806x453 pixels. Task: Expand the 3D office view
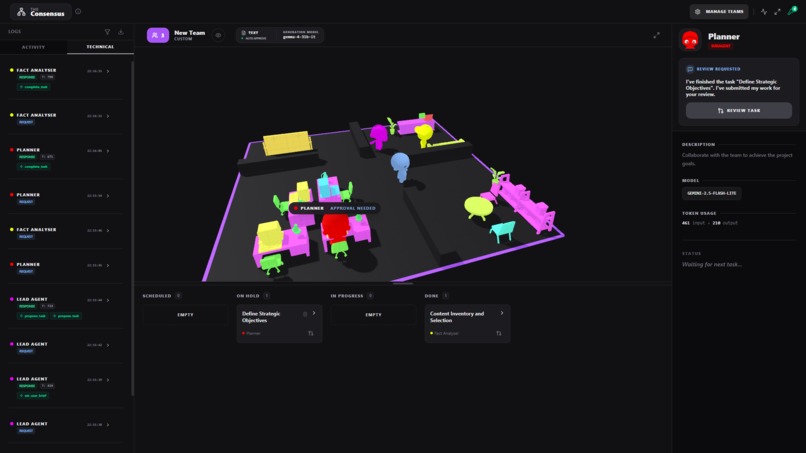pos(656,35)
